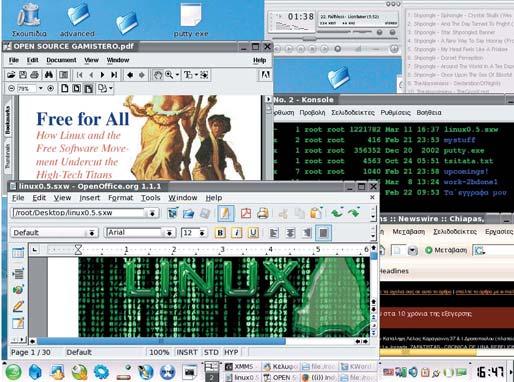Screen dimensions: 514x382
Task: Toggle Bold formatting in OpenOffice
Action: [220, 233]
